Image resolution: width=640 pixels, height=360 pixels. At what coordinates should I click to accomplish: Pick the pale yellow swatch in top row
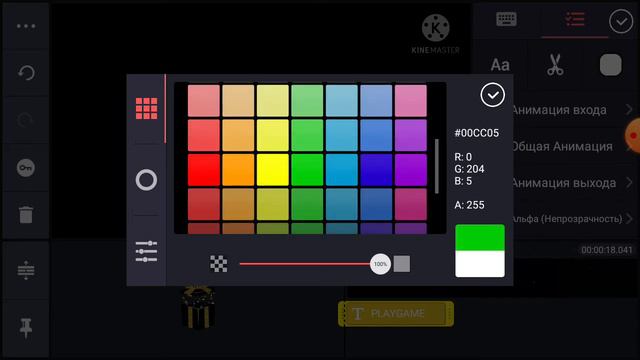[x=273, y=101]
